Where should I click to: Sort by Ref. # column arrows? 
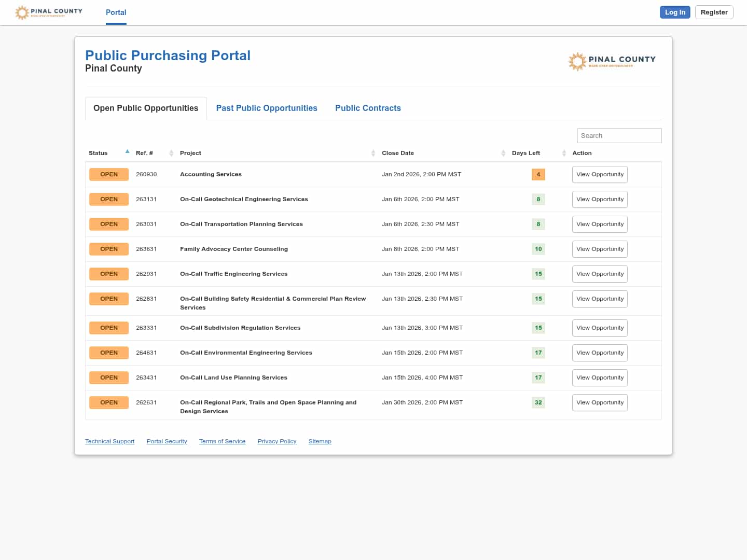[171, 153]
